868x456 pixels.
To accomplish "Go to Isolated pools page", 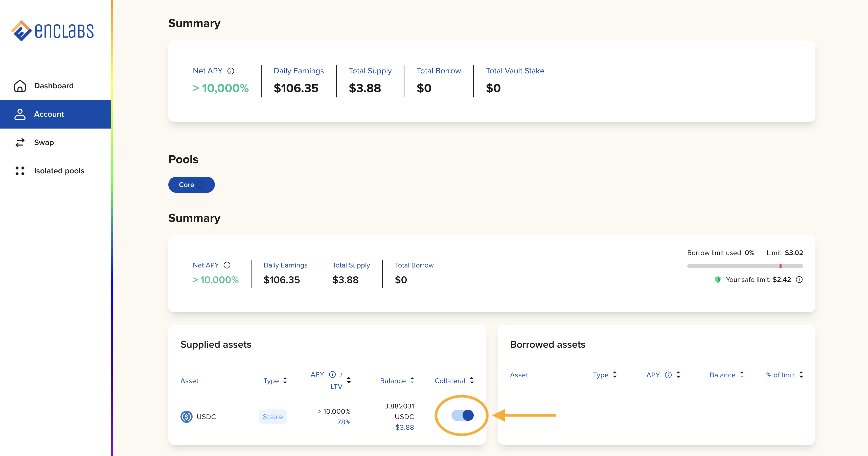I will tap(59, 171).
